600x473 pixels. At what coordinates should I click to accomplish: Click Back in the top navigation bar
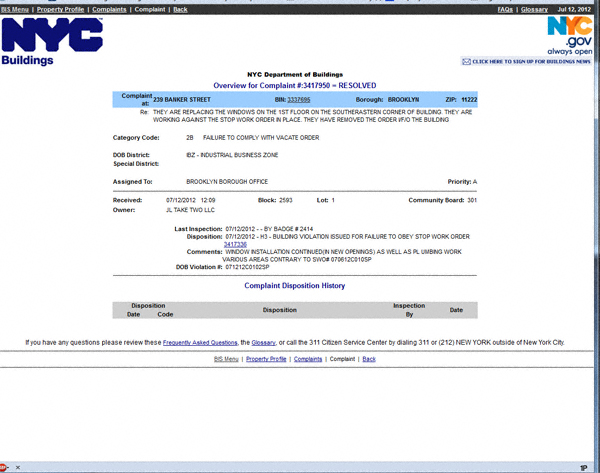point(180,9)
